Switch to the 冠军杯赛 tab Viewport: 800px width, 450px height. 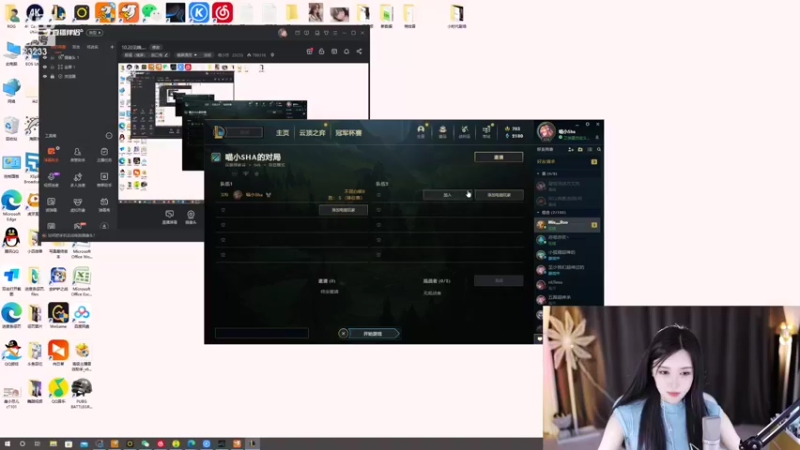pos(348,133)
